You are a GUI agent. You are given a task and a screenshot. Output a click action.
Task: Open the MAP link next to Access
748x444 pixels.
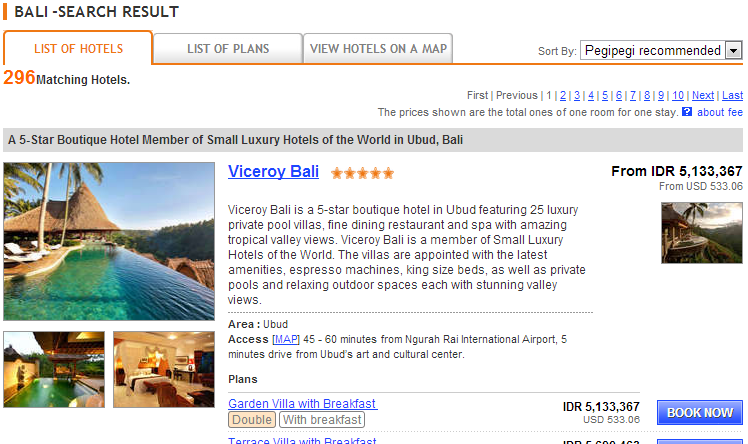(x=286, y=339)
